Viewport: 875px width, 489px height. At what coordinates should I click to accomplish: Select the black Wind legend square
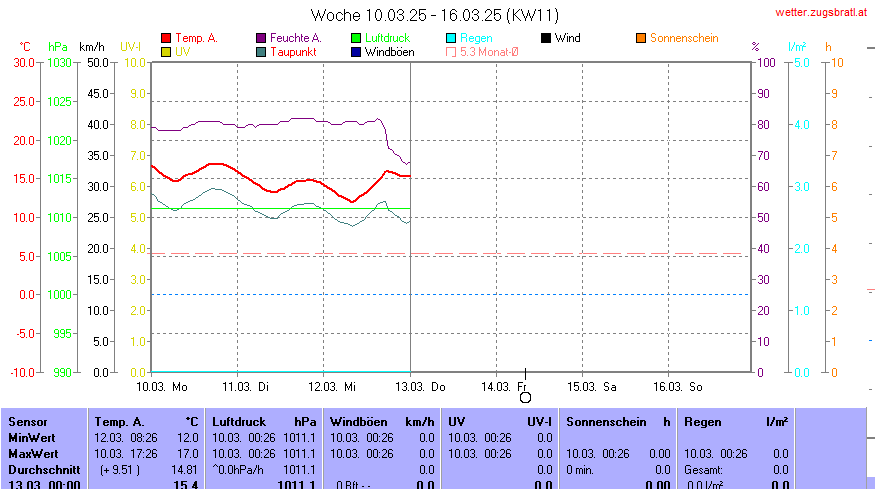(x=546, y=38)
